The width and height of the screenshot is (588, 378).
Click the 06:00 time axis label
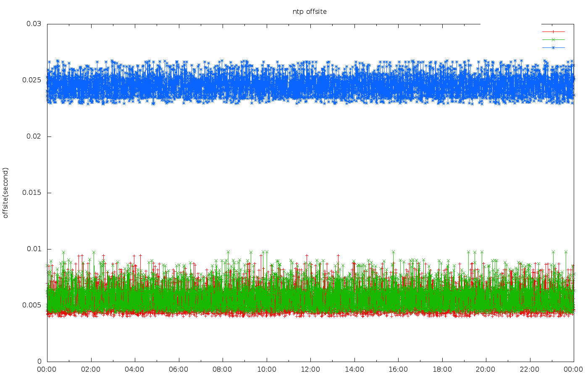(178, 370)
